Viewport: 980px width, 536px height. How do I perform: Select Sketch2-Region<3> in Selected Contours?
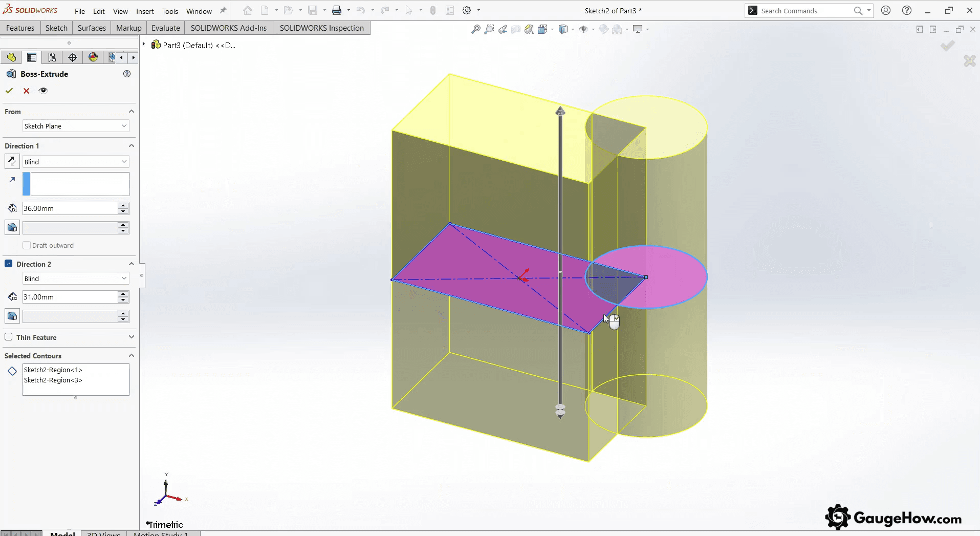click(x=53, y=380)
